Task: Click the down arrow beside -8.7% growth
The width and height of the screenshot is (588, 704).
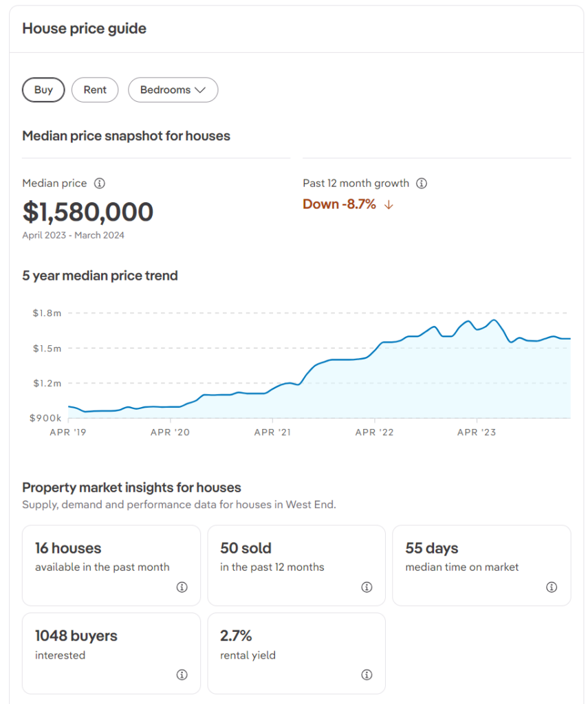Action: tap(389, 205)
